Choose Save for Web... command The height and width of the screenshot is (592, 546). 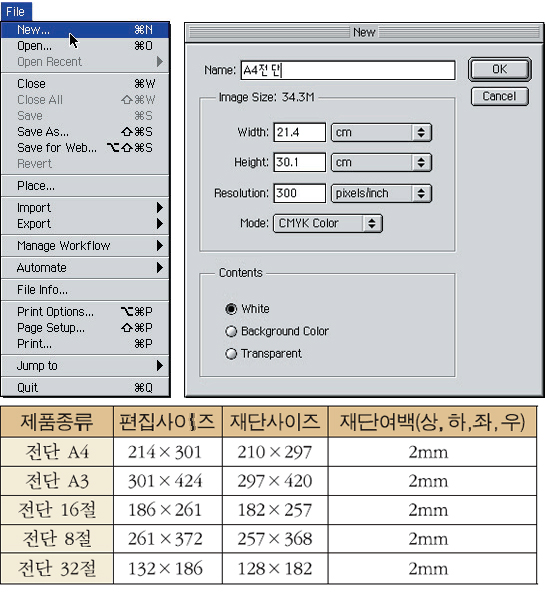click(x=85, y=148)
